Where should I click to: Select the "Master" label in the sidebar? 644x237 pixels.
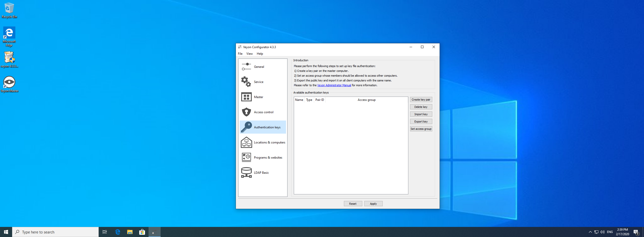(259, 97)
